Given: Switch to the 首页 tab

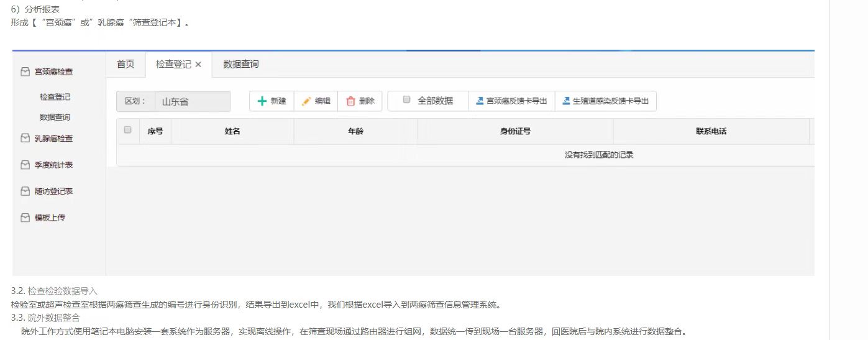Looking at the screenshot, I should [x=126, y=64].
